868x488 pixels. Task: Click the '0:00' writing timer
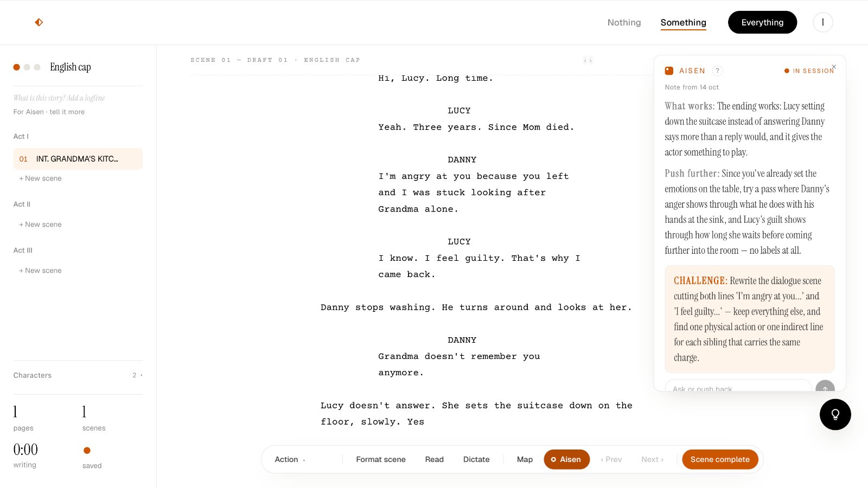tap(25, 450)
